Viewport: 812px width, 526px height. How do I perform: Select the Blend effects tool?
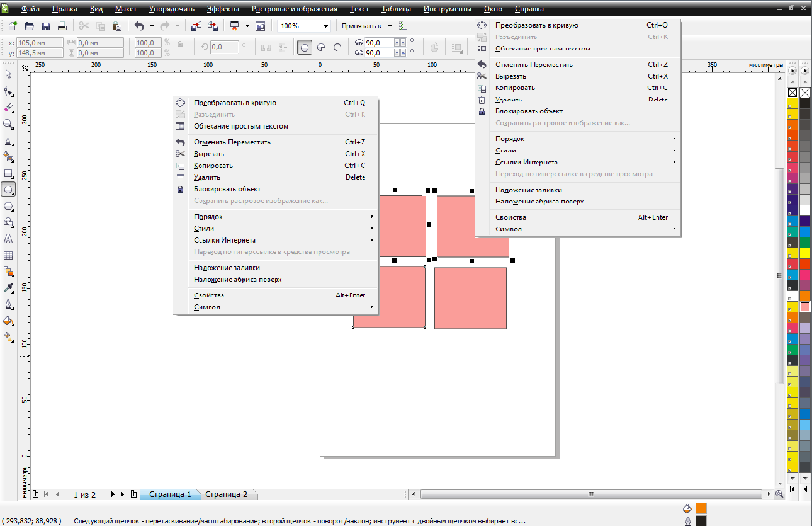point(9,272)
